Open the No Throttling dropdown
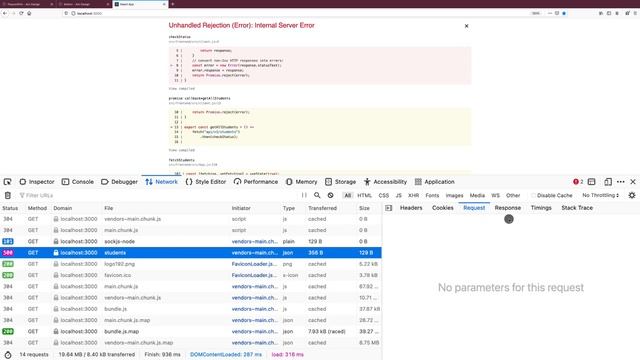Image resolution: width=640 pixels, height=360 pixels. tap(600, 196)
